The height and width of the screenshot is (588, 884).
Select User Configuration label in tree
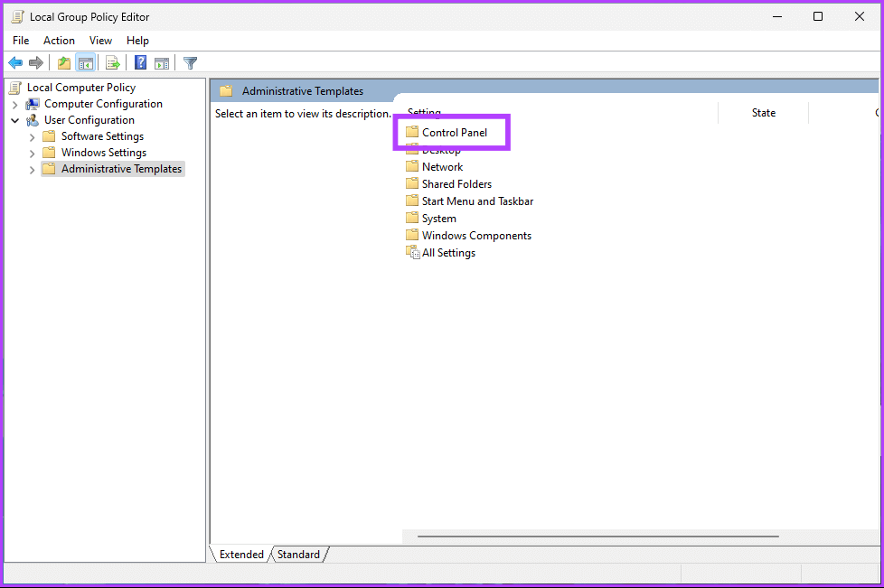click(x=89, y=120)
